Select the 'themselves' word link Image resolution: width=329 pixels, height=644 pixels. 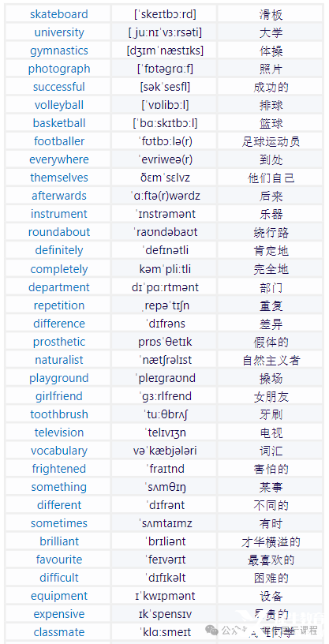click(58, 178)
